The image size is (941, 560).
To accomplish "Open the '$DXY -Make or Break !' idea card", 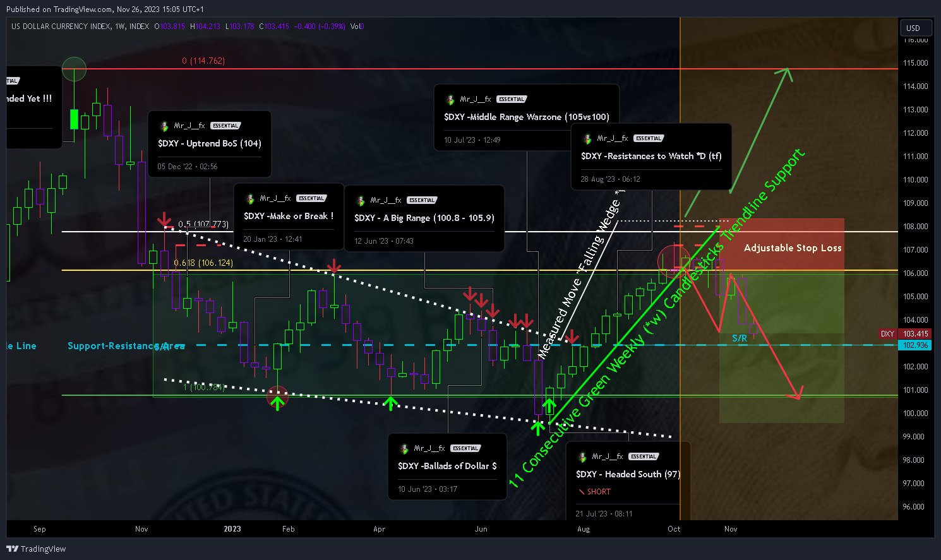I will click(x=289, y=217).
